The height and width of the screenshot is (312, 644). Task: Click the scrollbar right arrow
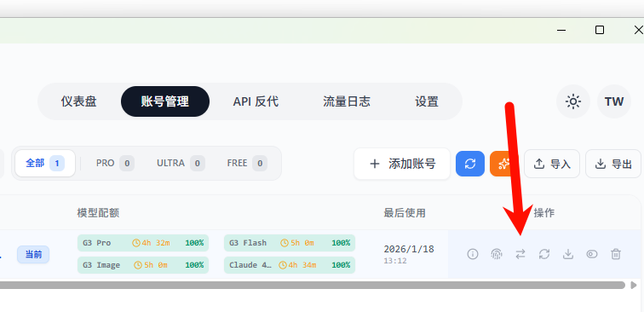click(634, 285)
